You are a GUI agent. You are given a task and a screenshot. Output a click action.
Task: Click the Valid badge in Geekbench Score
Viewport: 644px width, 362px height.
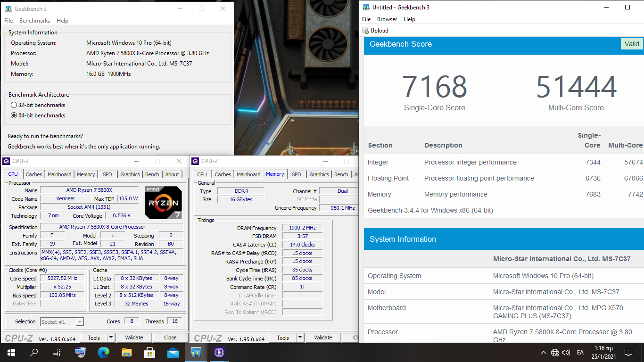click(632, 44)
